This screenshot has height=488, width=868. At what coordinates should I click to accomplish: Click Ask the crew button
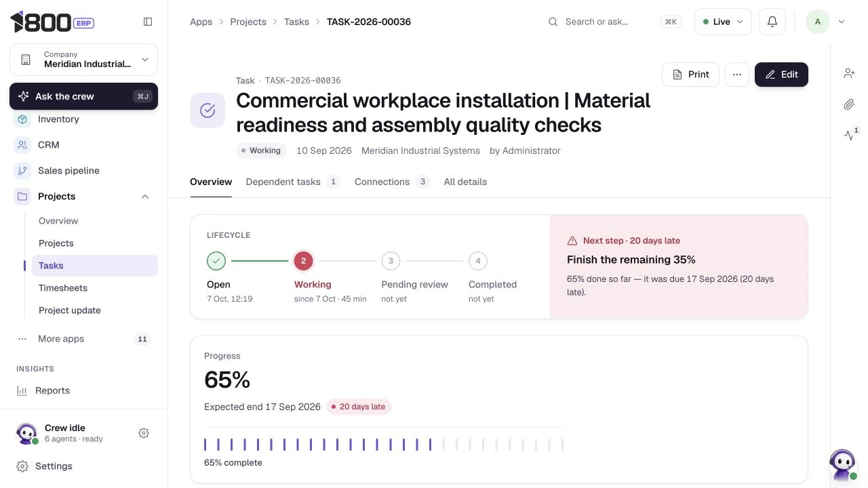[84, 96]
